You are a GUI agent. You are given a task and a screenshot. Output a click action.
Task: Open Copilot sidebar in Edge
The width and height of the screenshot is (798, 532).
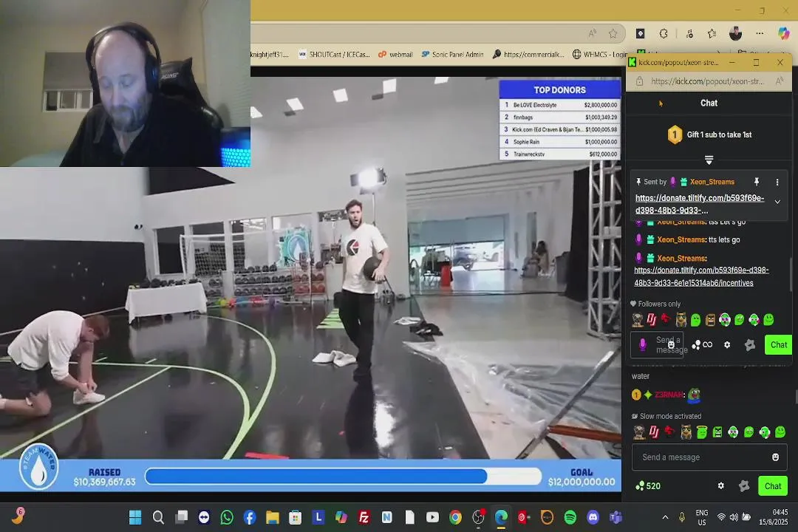(783, 33)
